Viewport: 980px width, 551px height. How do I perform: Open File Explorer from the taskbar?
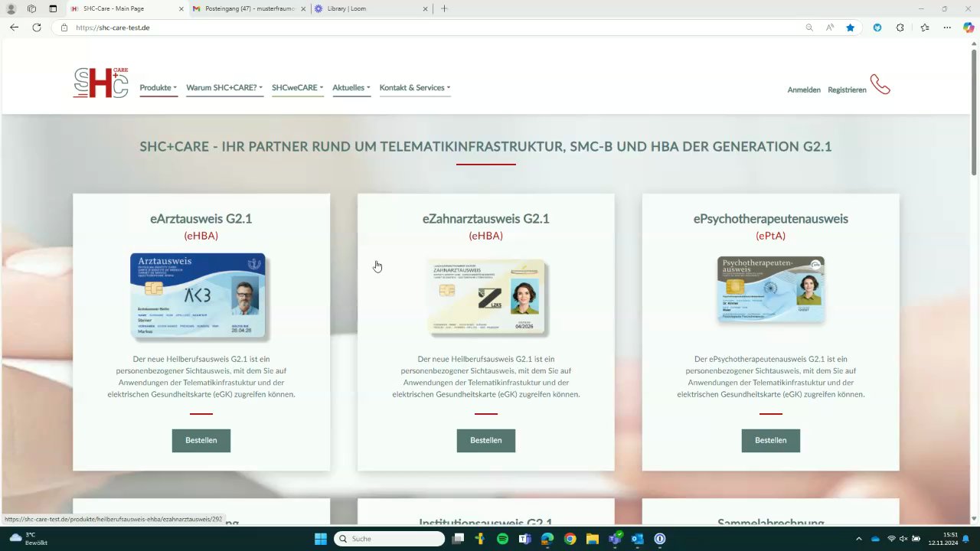tap(592, 539)
